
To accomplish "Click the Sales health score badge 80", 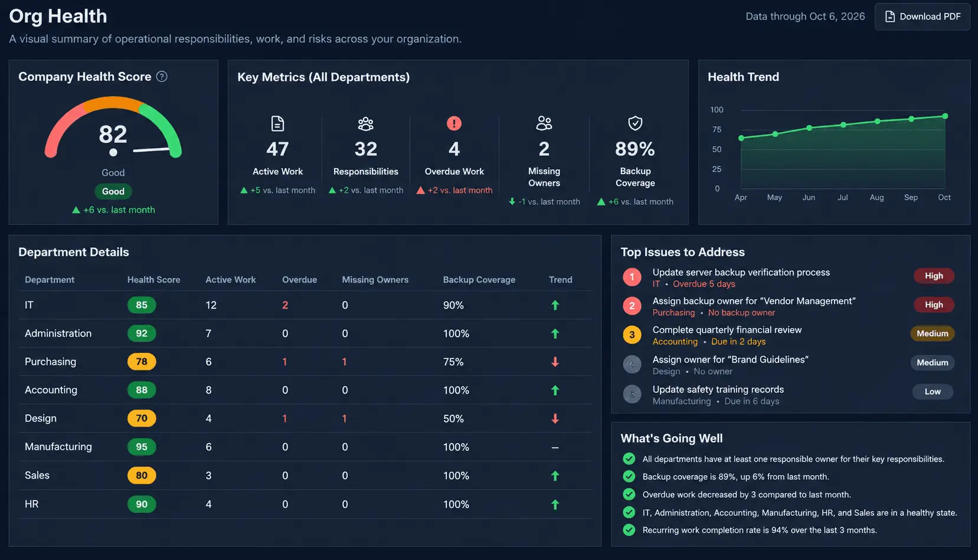I will click(x=142, y=476).
